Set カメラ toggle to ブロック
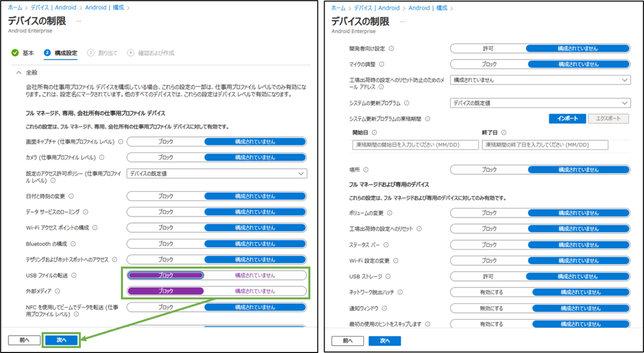The height and width of the screenshot is (353, 644). [x=166, y=157]
